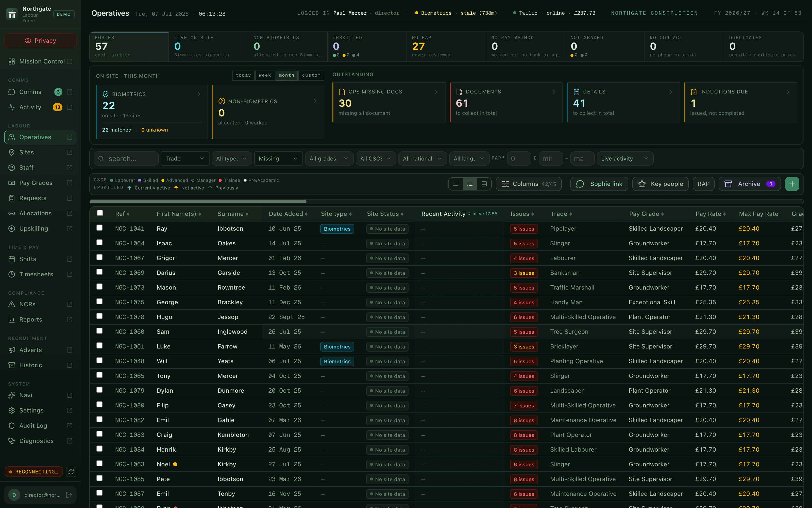Click the Documents card arrow

[553, 92]
